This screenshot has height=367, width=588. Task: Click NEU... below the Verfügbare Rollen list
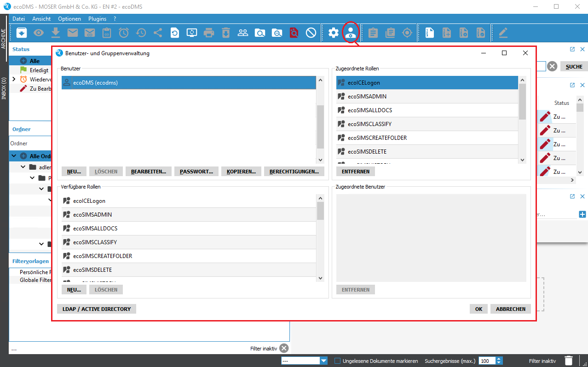(74, 290)
